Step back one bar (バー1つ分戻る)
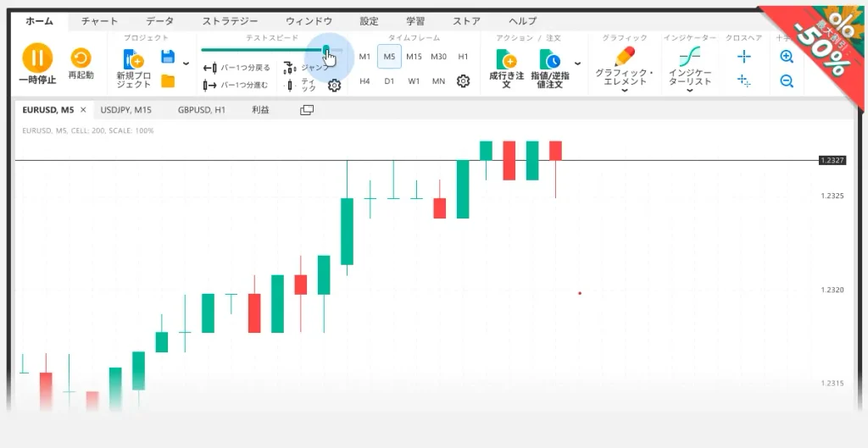 tap(236, 68)
